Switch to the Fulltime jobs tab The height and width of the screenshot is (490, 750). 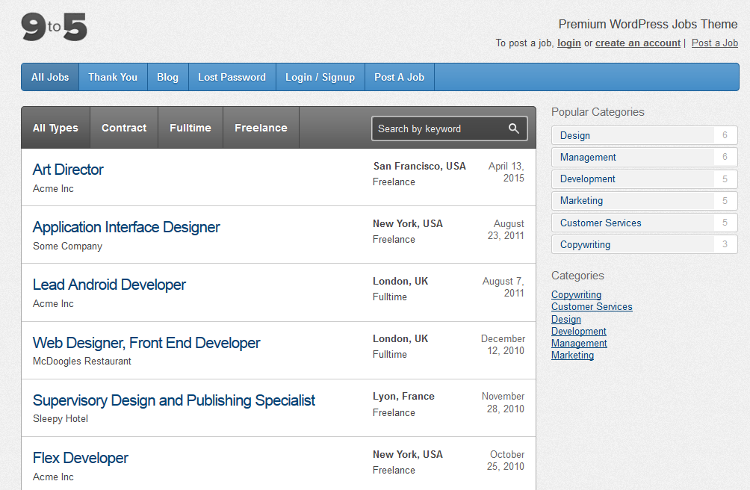tap(190, 128)
